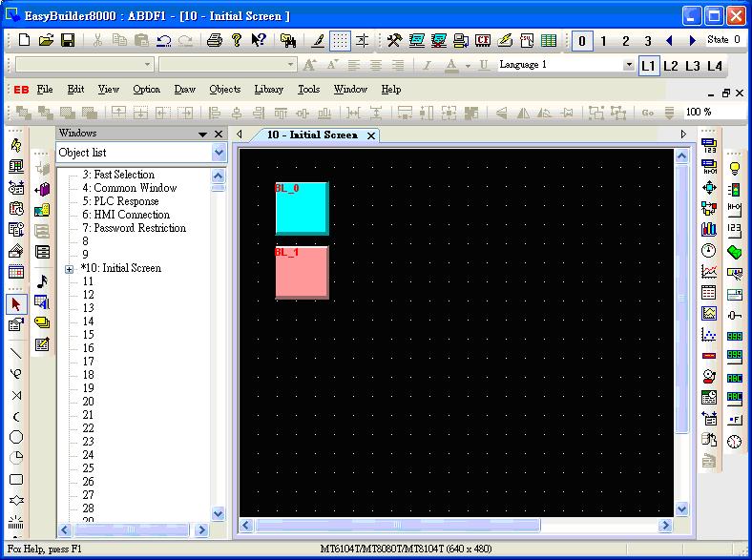Open the Object list dropdown
The height and width of the screenshot is (560, 752).
[x=219, y=153]
